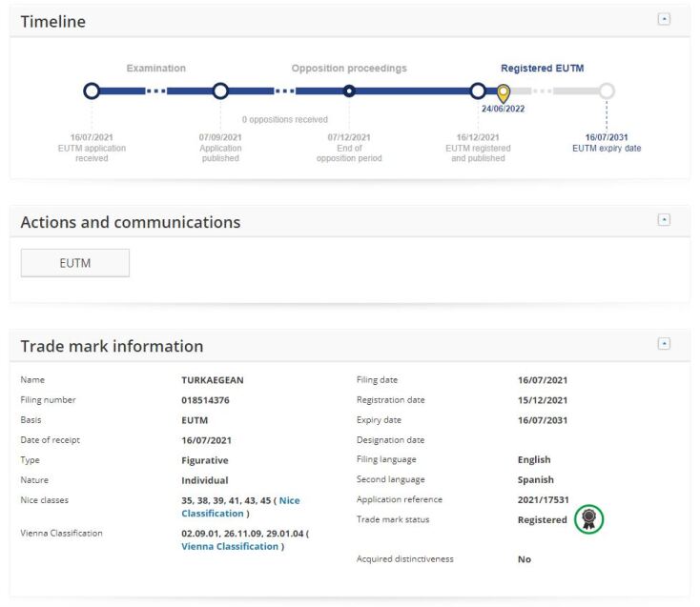Collapse the Actions and communications panel
The height and width of the screenshot is (607, 700).
coord(664,220)
